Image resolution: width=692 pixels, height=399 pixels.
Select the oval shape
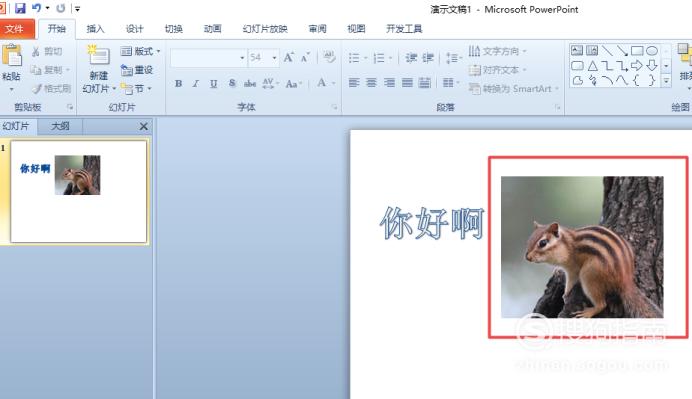(x=652, y=50)
